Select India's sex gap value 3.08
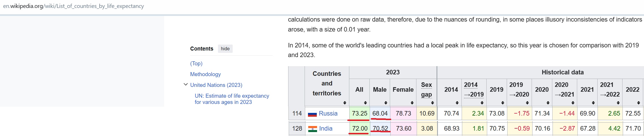 click(427, 128)
